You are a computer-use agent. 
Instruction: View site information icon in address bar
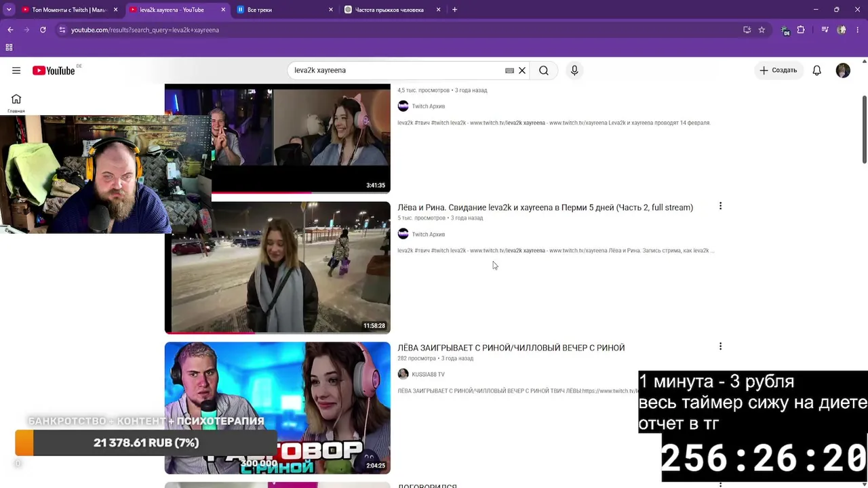click(x=62, y=30)
